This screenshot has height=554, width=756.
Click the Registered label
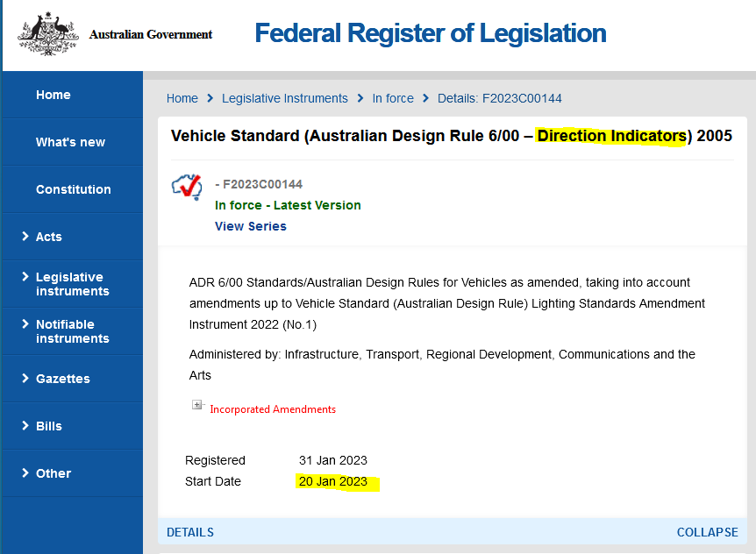215,460
